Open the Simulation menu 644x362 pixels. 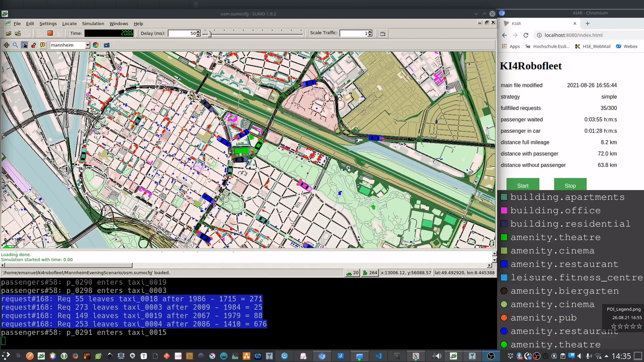click(93, 24)
